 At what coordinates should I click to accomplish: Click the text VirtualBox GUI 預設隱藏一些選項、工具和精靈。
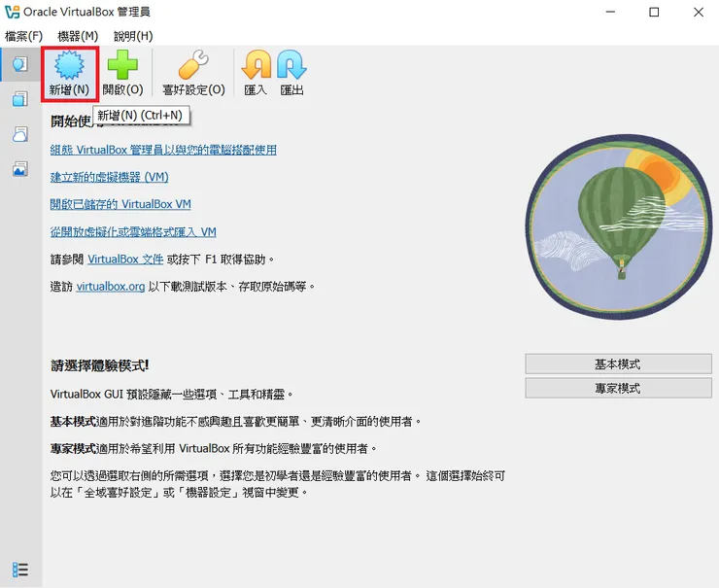[x=172, y=394]
